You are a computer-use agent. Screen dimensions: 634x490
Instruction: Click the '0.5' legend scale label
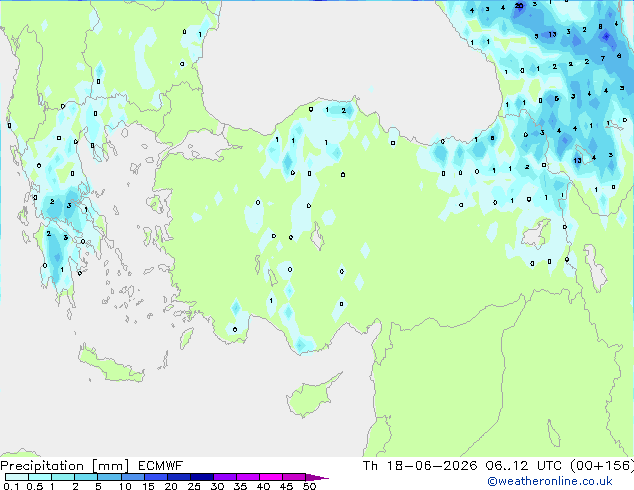[x=35, y=486]
